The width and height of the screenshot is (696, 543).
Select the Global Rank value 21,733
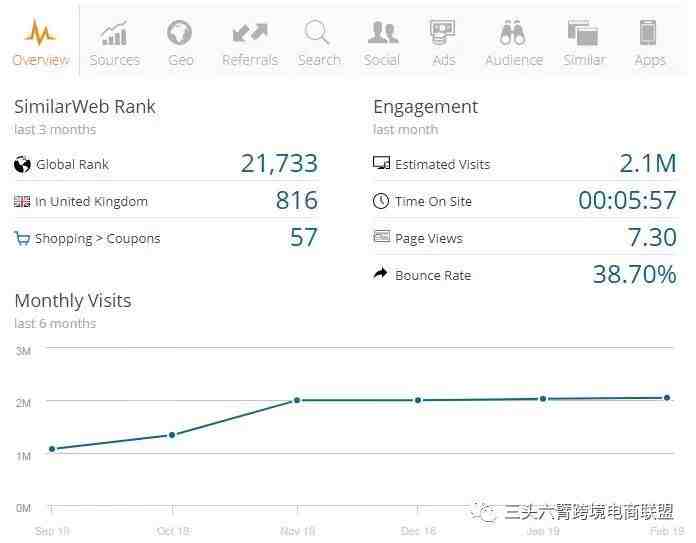(279, 163)
